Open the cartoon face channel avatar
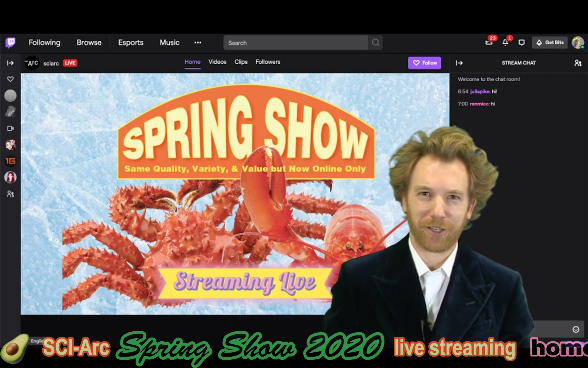The image size is (588, 368). pyautogui.click(x=10, y=145)
